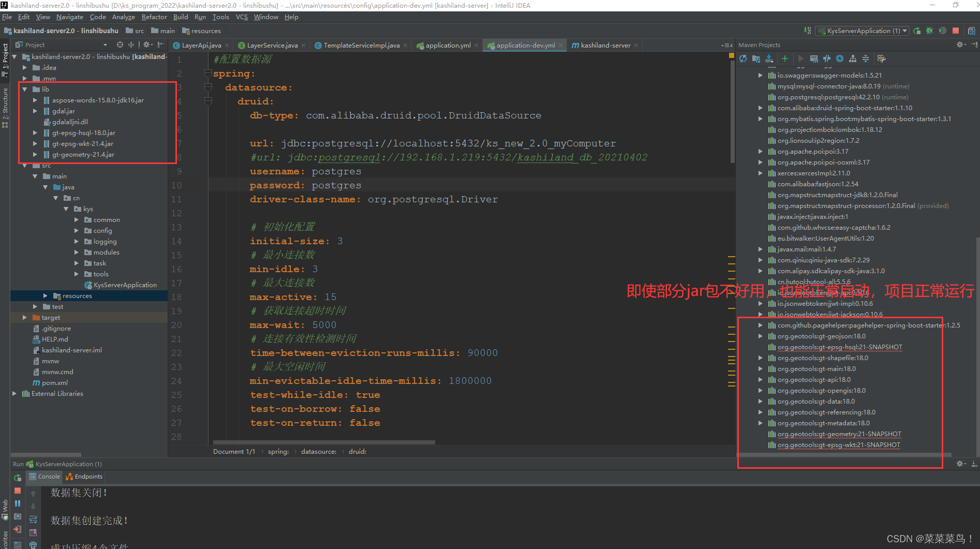Open Maven settings wrench icon
This screenshot has height=549, width=980.
[x=882, y=58]
